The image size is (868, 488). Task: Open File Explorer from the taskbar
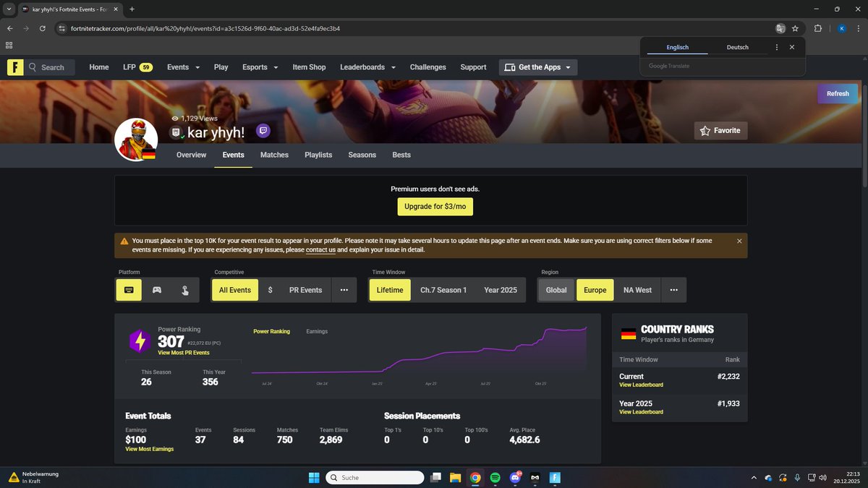pyautogui.click(x=455, y=478)
